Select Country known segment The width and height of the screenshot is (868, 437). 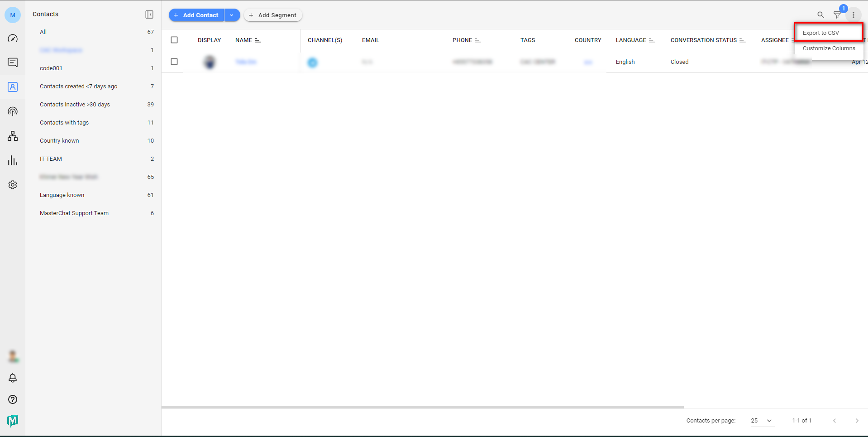[x=93, y=141]
